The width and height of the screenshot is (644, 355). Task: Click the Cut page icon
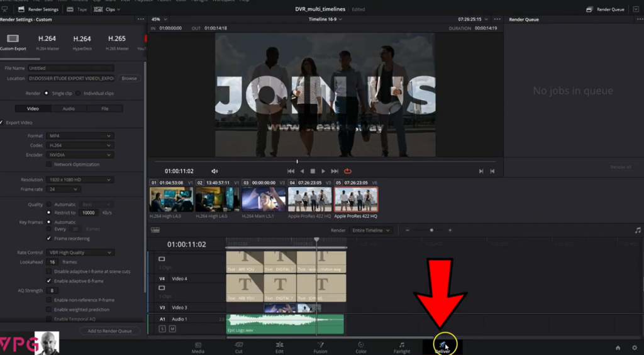[238, 346]
